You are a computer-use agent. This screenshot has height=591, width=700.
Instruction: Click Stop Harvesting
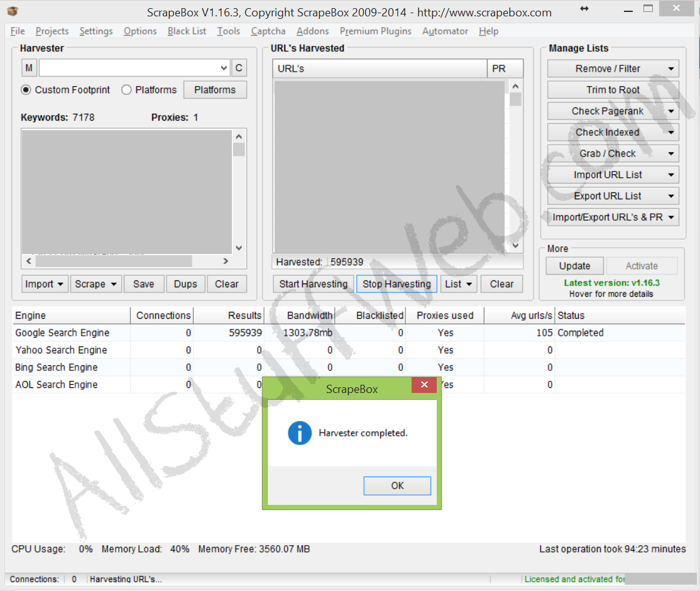coord(396,284)
